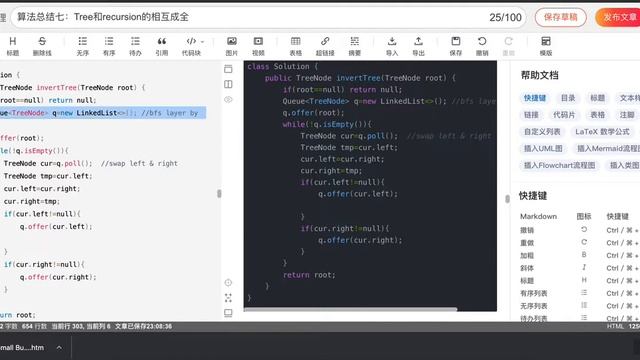This screenshot has height=360, width=640.
Task: Click 'cur.right=tmp;' line in the editor
Action: 32,201
